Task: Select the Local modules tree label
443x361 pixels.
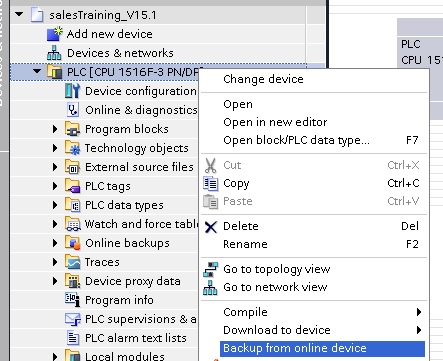Action: pyautogui.click(x=124, y=356)
